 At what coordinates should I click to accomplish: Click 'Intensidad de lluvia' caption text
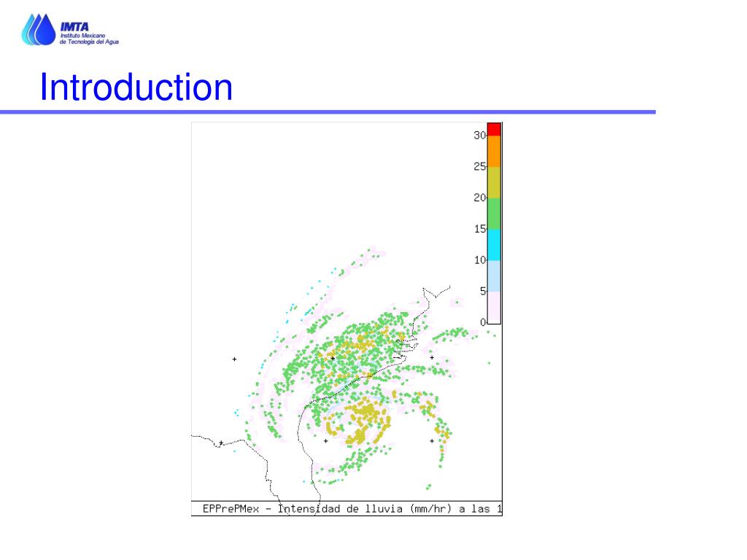point(340,509)
